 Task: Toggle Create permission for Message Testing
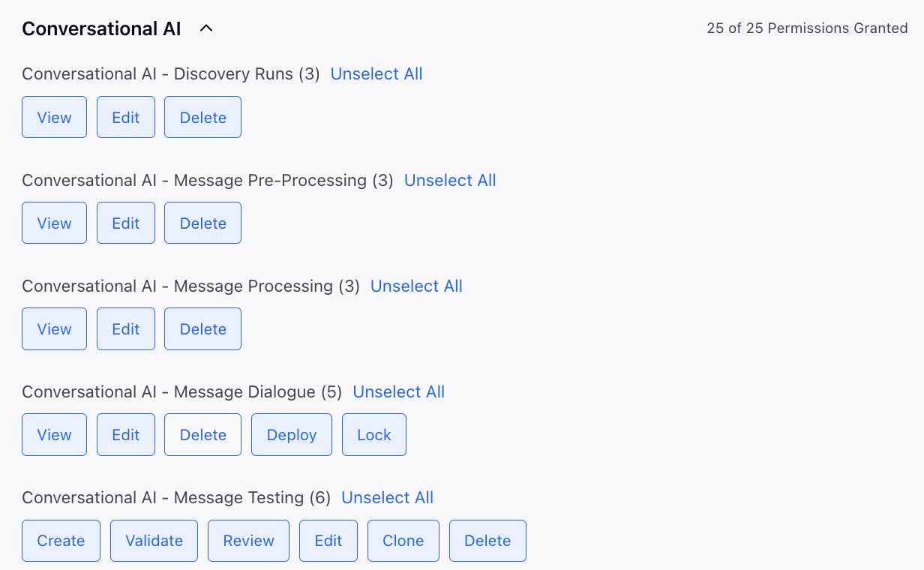click(x=61, y=540)
